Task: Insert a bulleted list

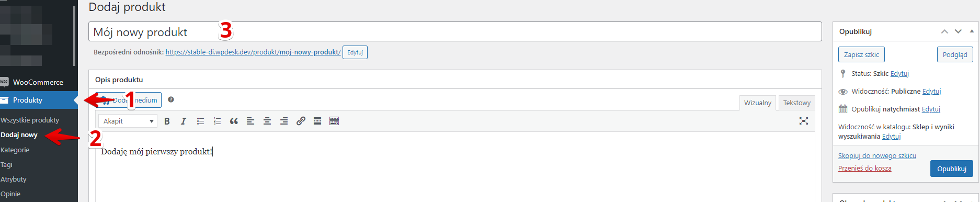Action: click(200, 121)
